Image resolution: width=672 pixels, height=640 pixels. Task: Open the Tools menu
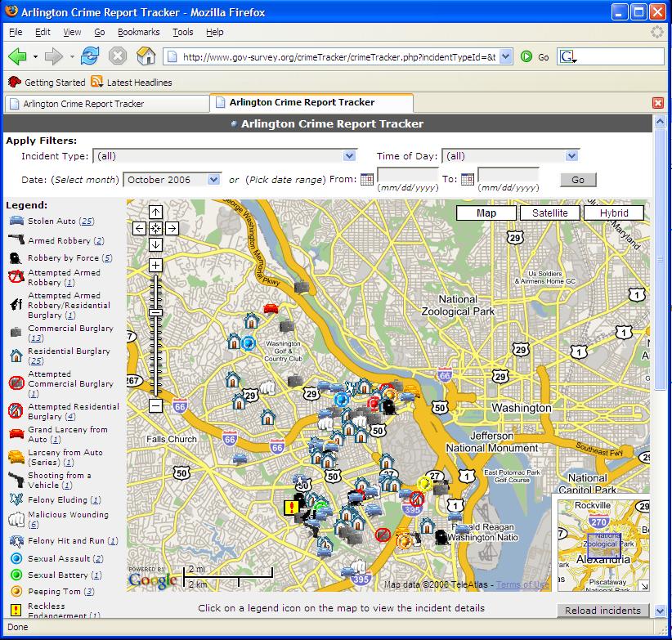pyautogui.click(x=182, y=32)
